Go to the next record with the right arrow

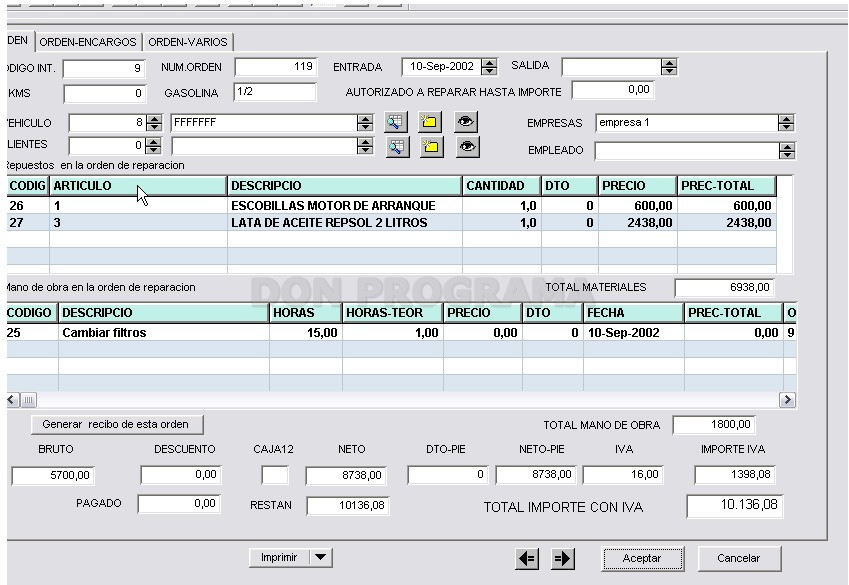pos(563,558)
